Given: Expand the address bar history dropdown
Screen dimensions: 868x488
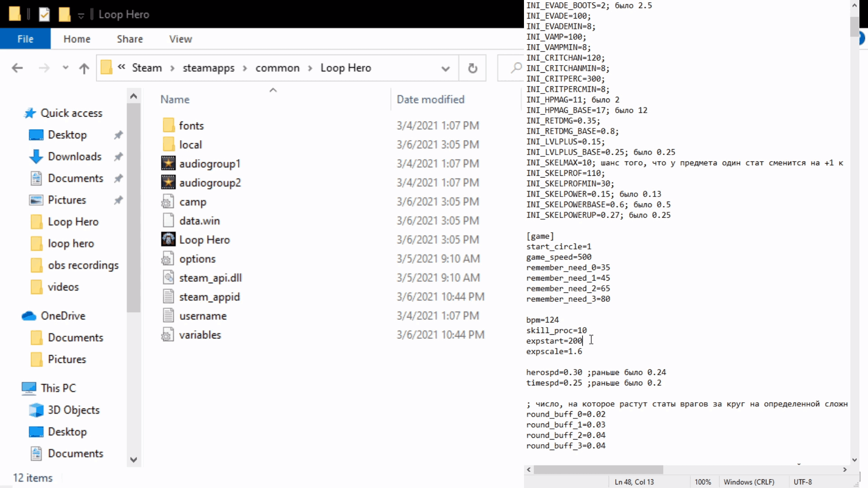Looking at the screenshot, I should coord(446,68).
